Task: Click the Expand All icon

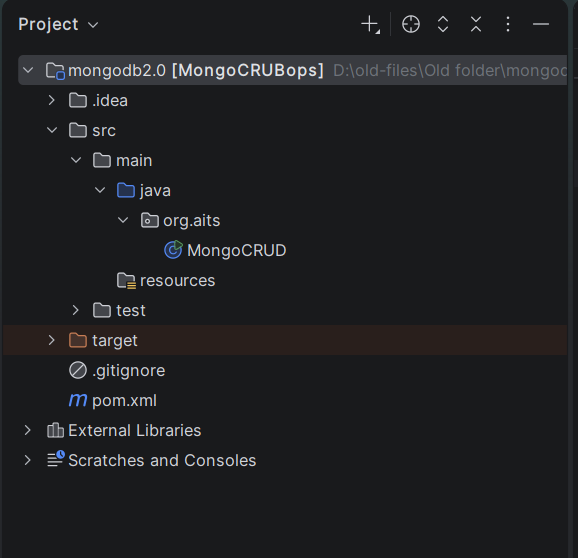Action: 443,25
